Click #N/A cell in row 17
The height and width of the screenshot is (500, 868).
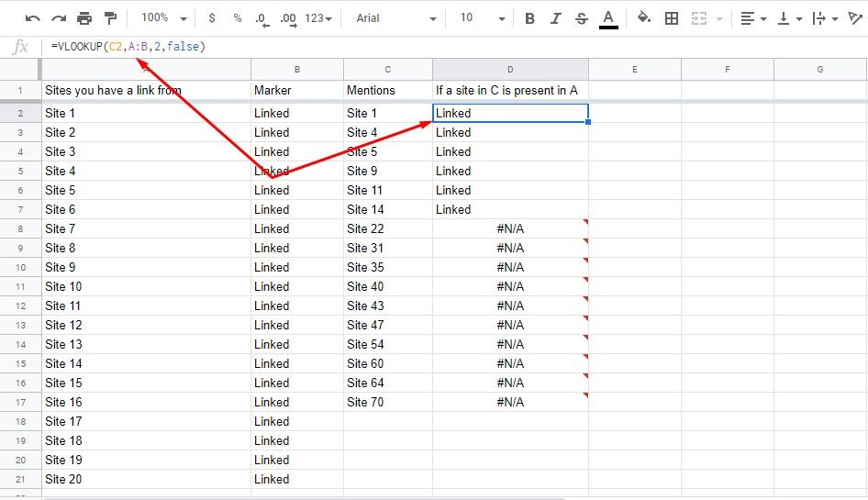510,402
